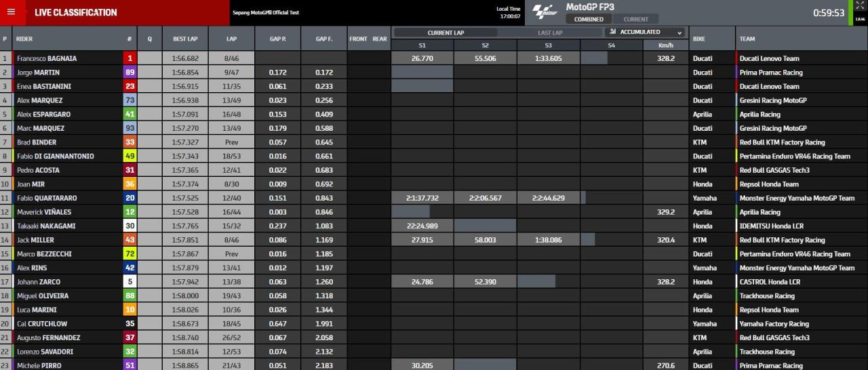Sort by RIDER column header
The height and width of the screenshot is (370, 868).
pyautogui.click(x=24, y=39)
